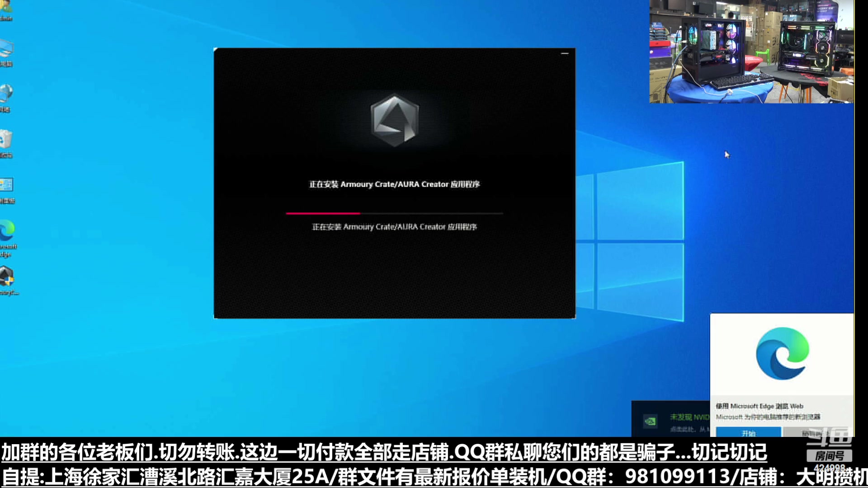868x488 pixels.
Task: Click the 使用 Microsoft Edge 浏览 Web title
Action: click(759, 406)
